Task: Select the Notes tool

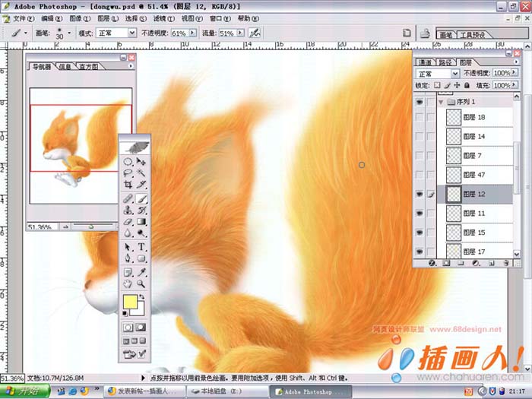Action: tap(128, 272)
